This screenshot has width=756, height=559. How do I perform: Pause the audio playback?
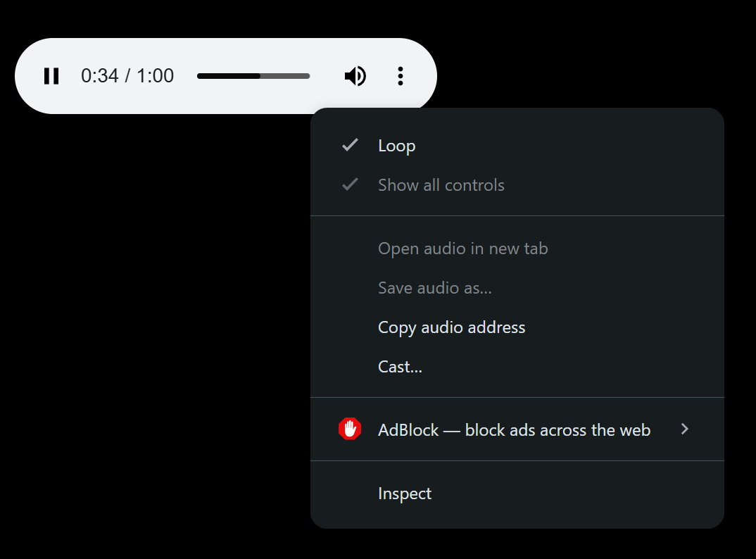[51, 76]
